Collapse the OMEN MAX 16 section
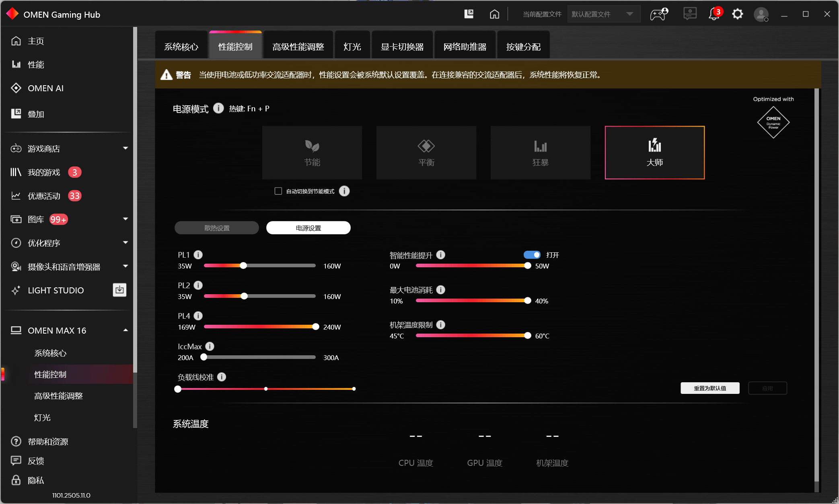 125,330
